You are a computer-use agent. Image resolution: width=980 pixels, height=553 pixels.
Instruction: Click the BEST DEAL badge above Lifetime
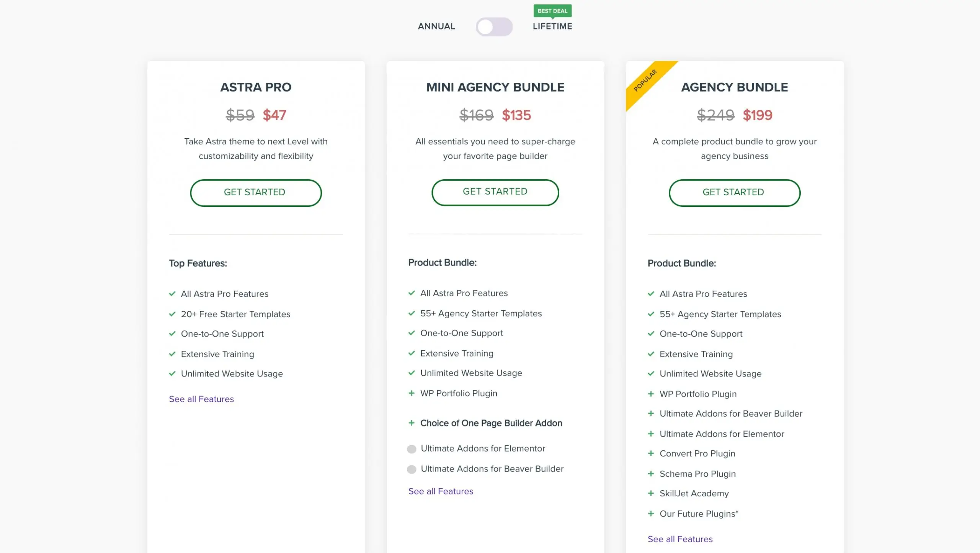coord(552,11)
